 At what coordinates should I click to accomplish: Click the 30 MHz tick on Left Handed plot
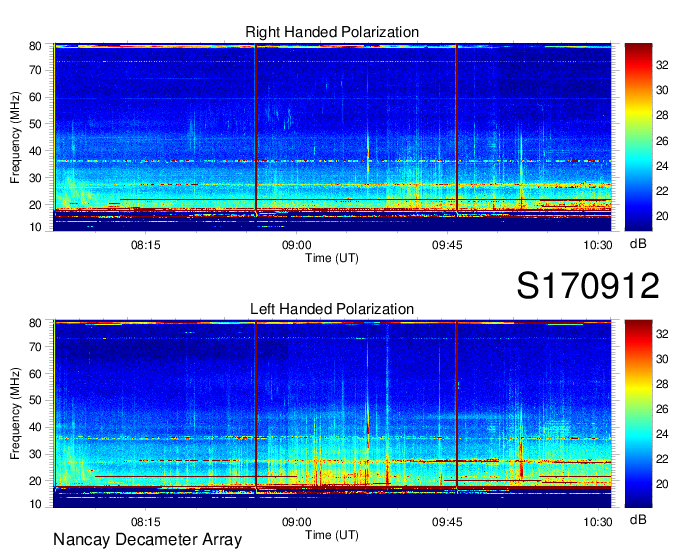(x=35, y=454)
